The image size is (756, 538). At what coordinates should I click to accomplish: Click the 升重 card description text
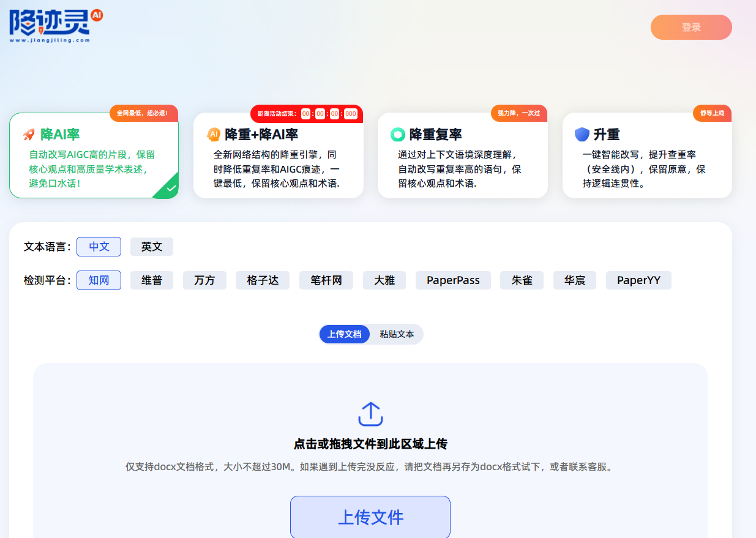tap(644, 169)
